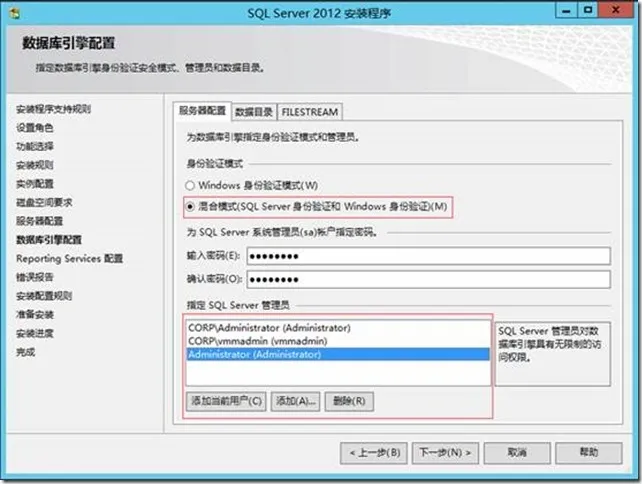Close the SQL Server setup window

coord(616,10)
